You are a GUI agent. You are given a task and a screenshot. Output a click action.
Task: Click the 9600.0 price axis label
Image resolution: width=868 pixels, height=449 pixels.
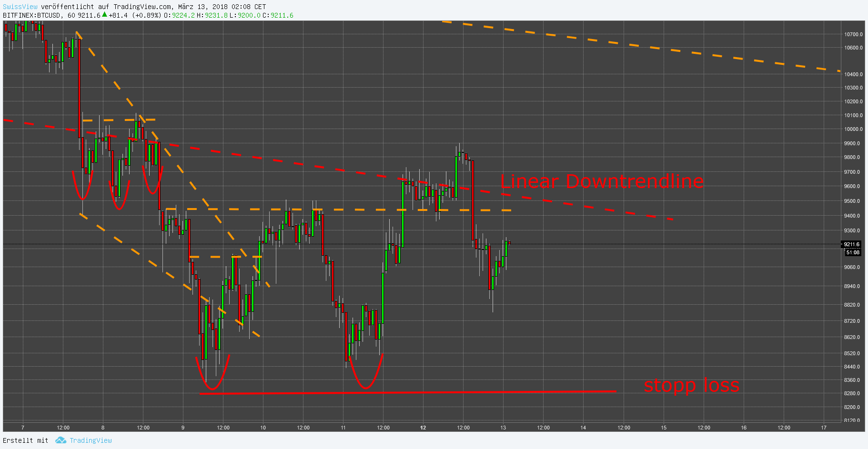(x=852, y=186)
